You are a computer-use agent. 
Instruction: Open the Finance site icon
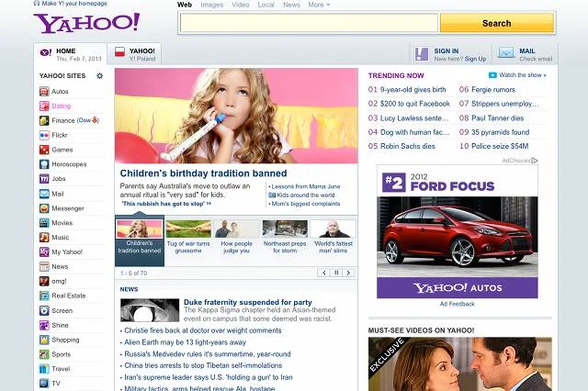point(44,120)
